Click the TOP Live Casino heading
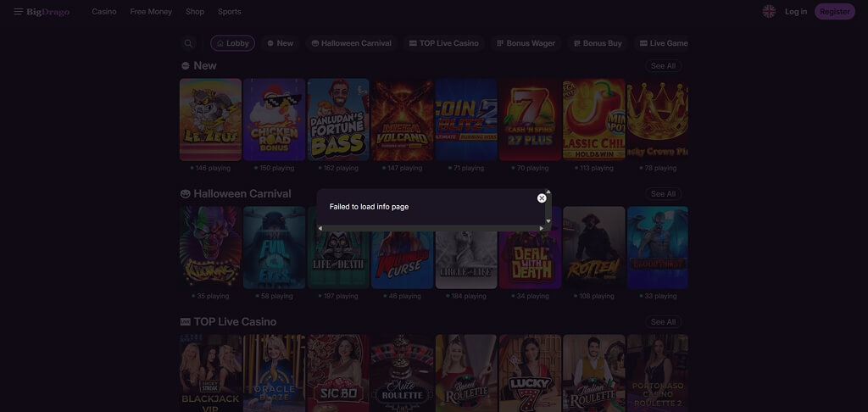The image size is (868, 412). [235, 322]
